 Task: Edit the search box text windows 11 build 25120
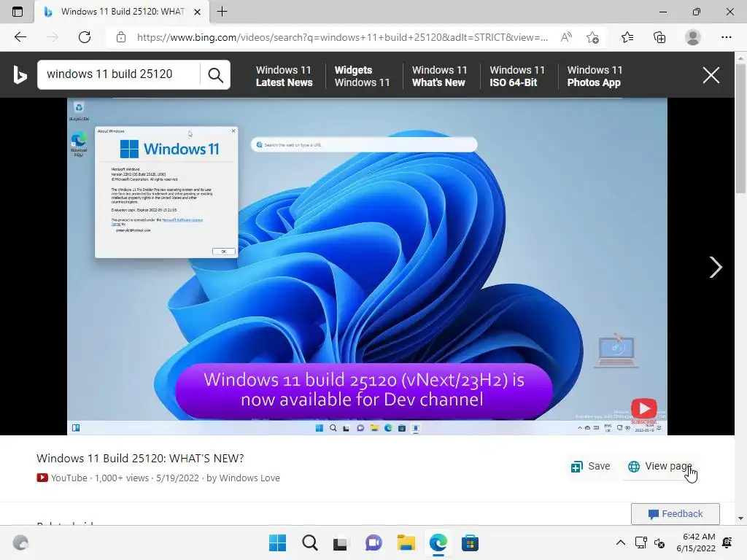tap(119, 74)
